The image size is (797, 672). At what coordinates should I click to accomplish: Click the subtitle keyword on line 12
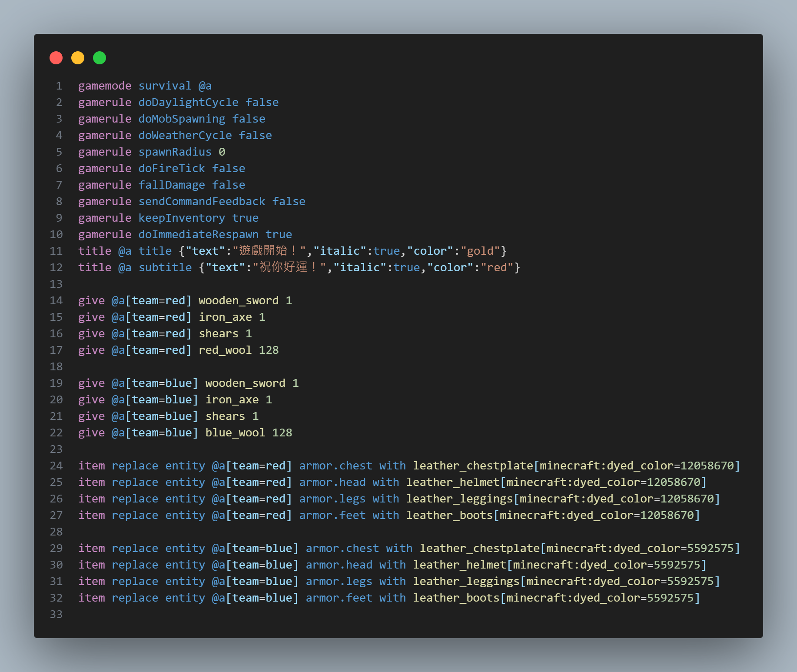(x=165, y=268)
